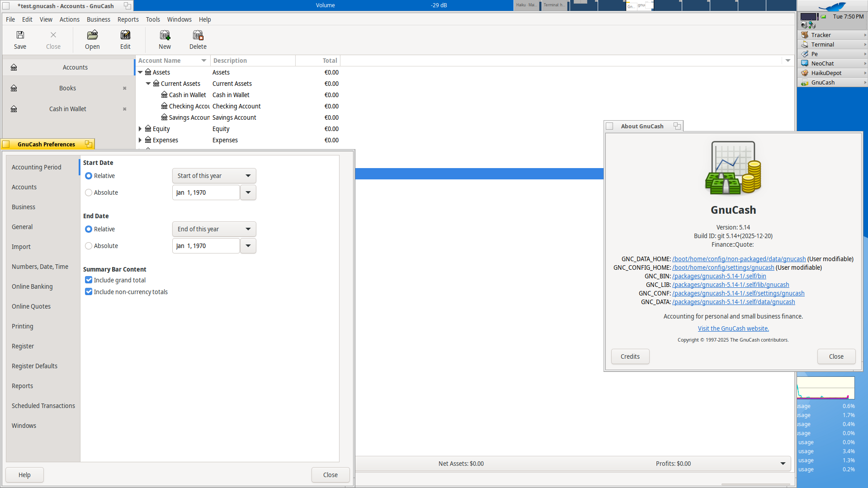
Task: Click the Savings Account row icon
Action: pyautogui.click(x=164, y=117)
